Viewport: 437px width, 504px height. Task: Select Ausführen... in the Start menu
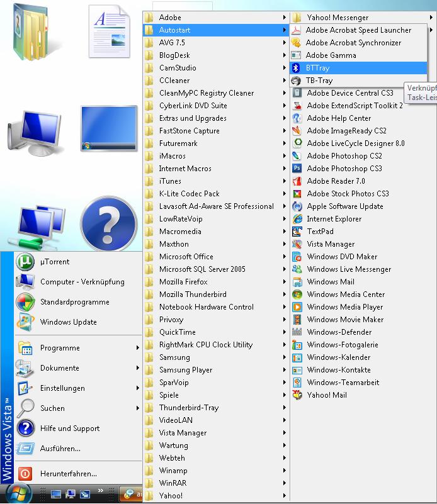(x=78, y=449)
